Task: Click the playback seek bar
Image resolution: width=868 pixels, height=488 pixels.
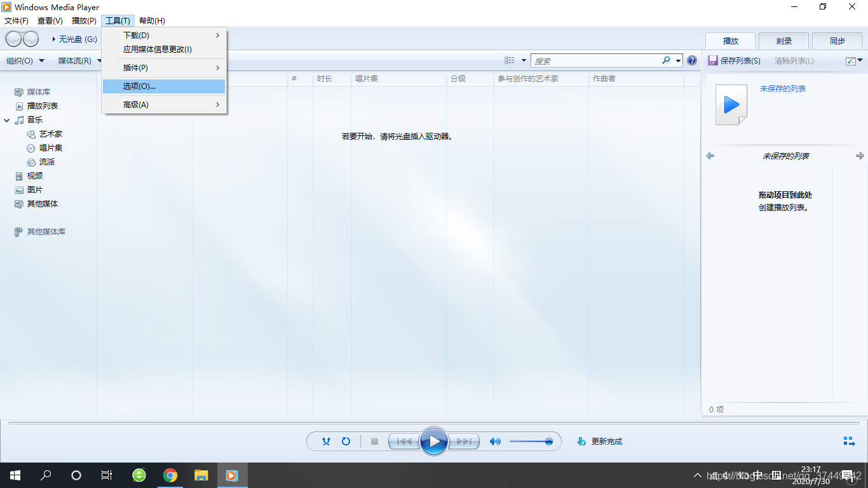Action: [x=434, y=423]
